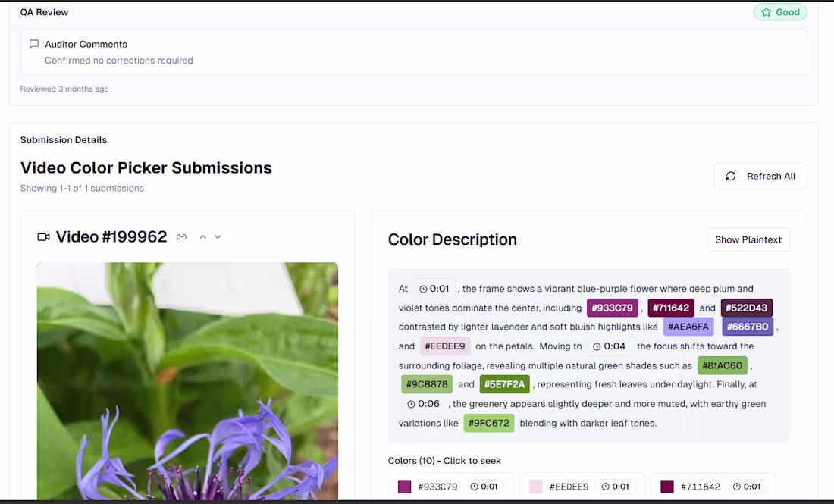This screenshot has height=504, width=834.
Task: Click the Good rating badge
Action: (x=779, y=12)
